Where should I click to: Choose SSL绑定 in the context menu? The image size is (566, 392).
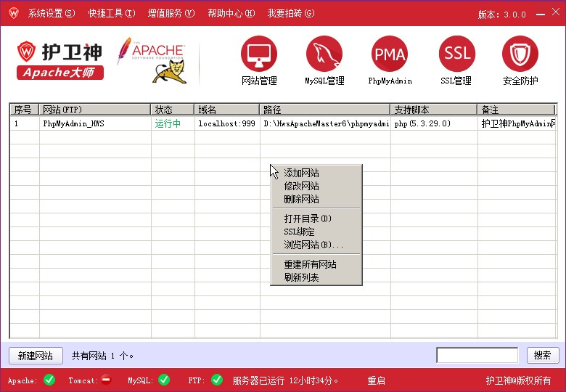tap(299, 232)
